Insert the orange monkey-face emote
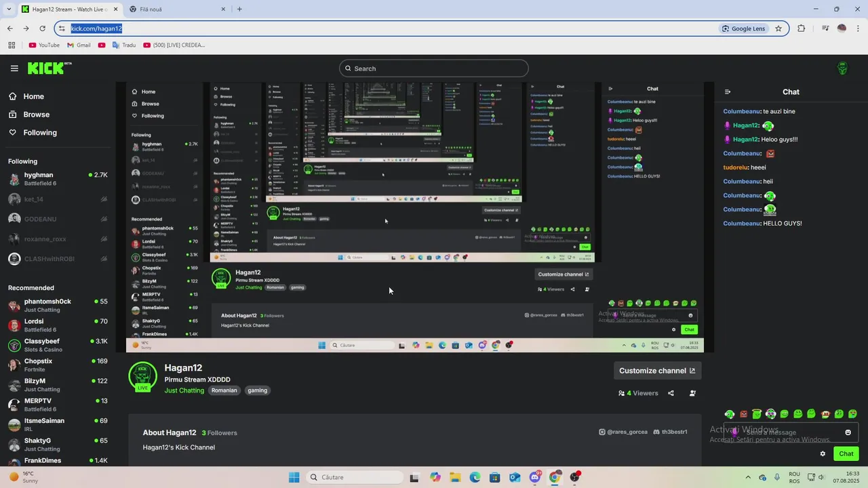The width and height of the screenshot is (868, 488). 825,414
